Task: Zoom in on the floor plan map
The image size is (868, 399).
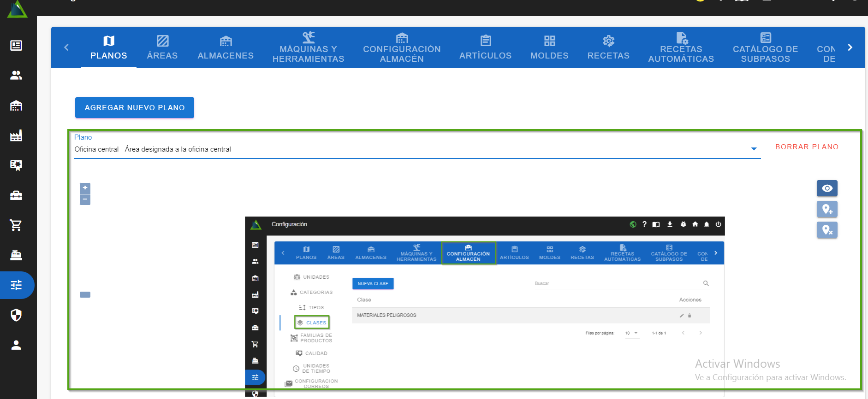Action: coord(85,188)
